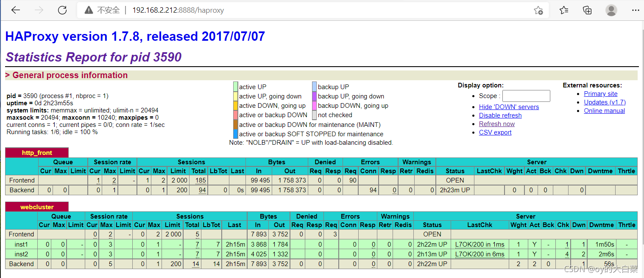Viewport: 644px width, 278px height.
Task: Open the Online manual link
Action: 604,111
